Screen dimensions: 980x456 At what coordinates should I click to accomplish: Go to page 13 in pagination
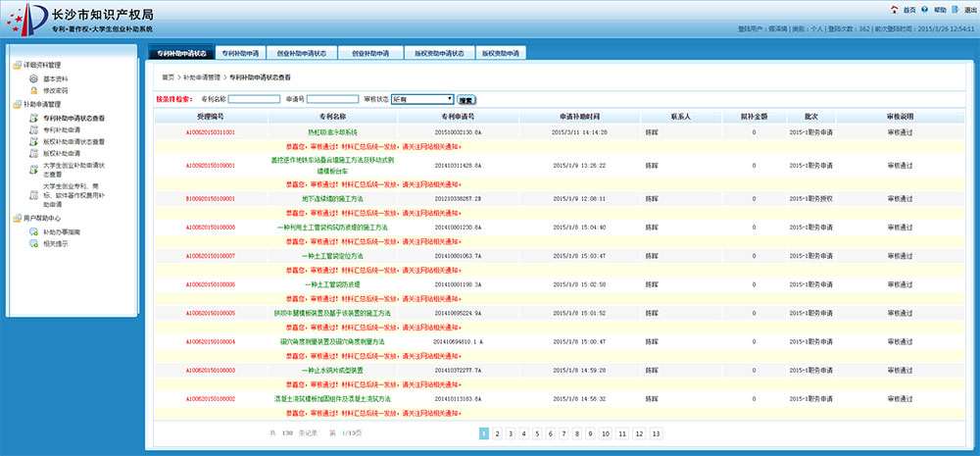[656, 432]
